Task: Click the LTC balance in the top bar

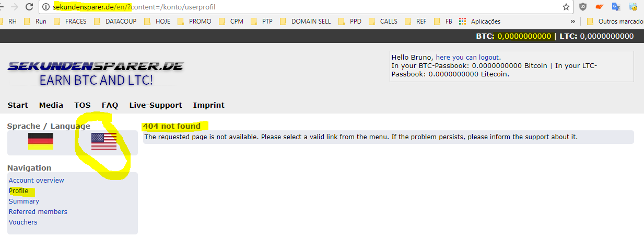Action: [596, 36]
